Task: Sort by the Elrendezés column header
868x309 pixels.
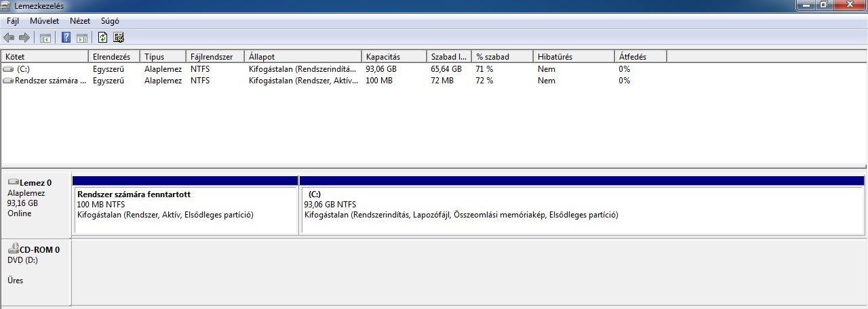Action: [x=115, y=57]
